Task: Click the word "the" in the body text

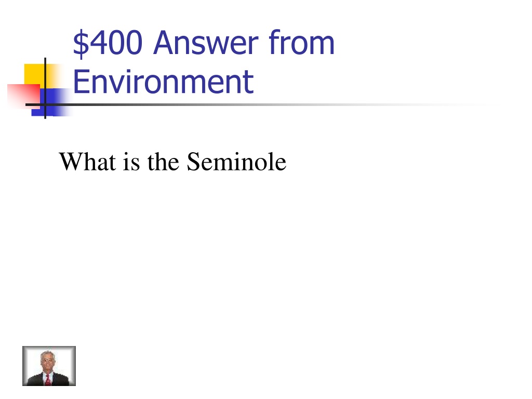Action: 163,162
